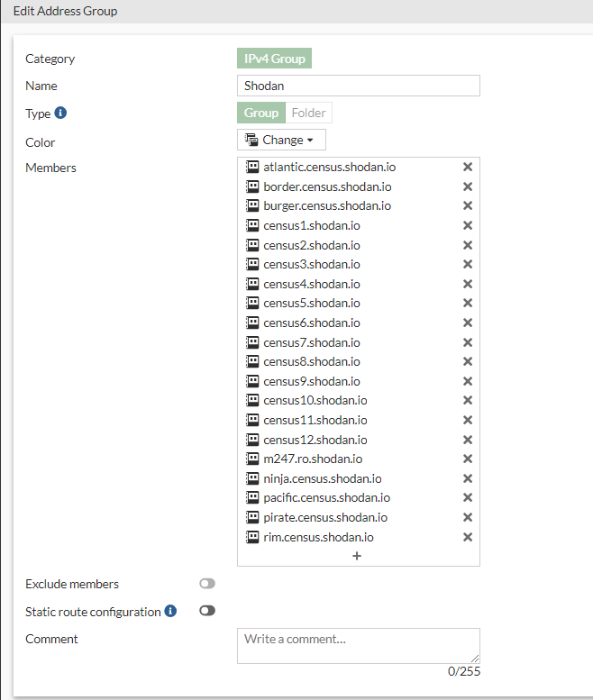The width and height of the screenshot is (593, 700).
Task: Click the plus icon to add members
Action: click(357, 556)
